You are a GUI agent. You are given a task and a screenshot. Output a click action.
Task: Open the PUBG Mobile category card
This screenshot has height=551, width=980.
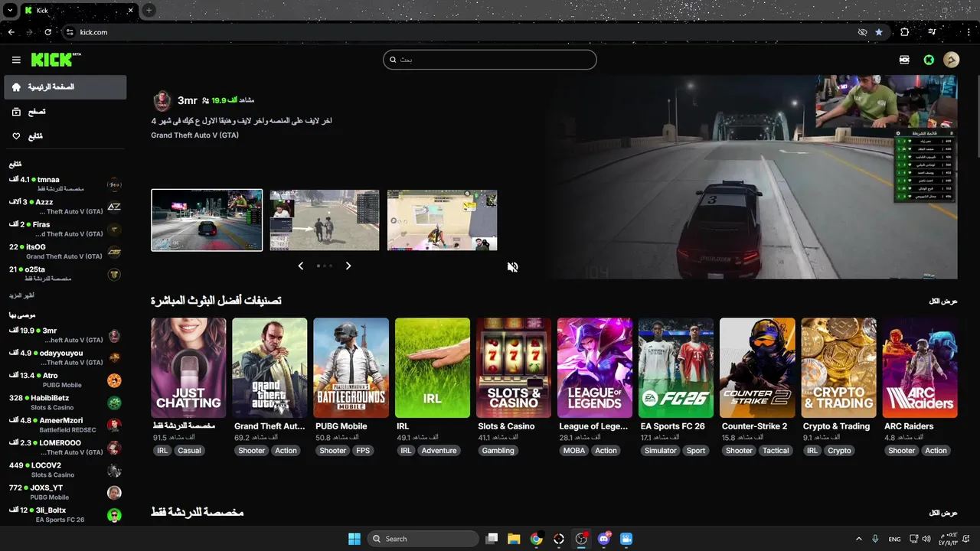(x=351, y=368)
